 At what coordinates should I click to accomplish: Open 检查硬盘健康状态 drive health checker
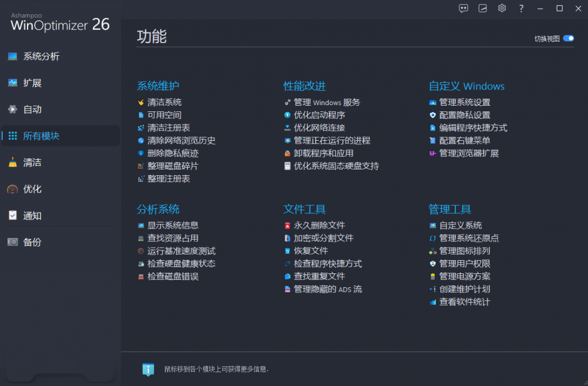pos(180,264)
